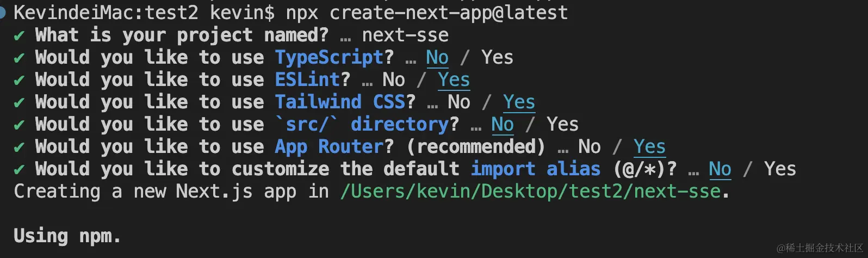Click the blue 'TypeScript' keyword
Screen dimensions: 868x258
(x=329, y=57)
